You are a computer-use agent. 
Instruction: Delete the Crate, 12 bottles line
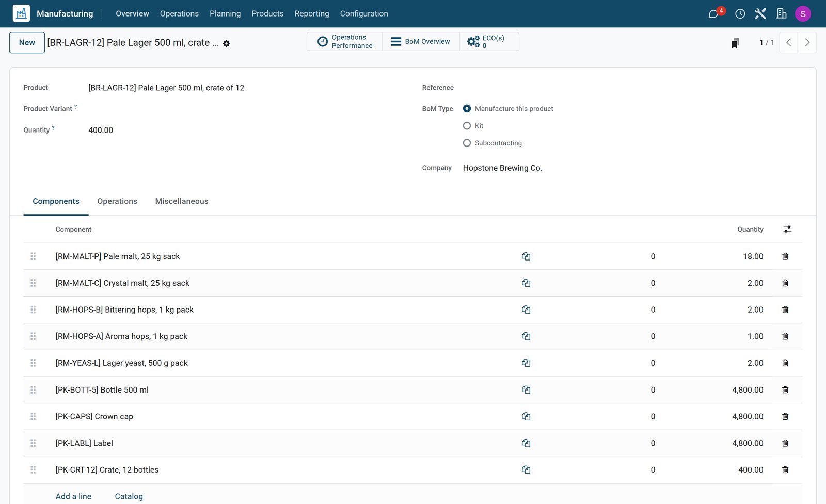[785, 470]
